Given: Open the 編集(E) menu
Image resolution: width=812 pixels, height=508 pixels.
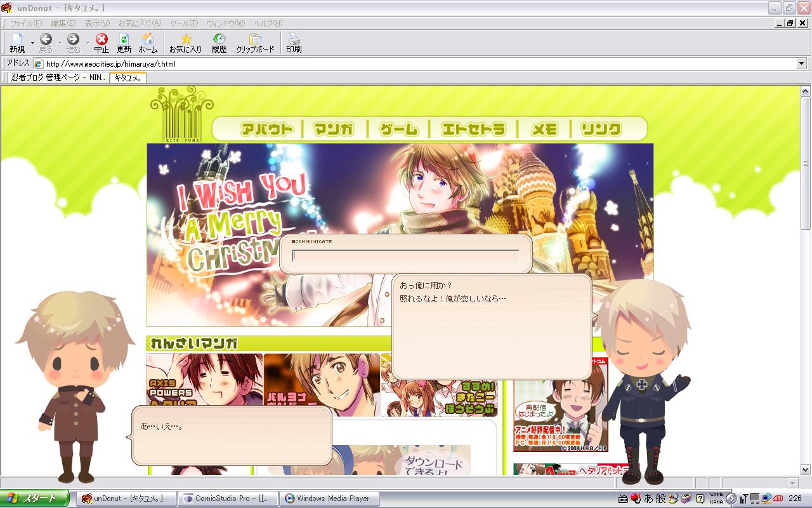Looking at the screenshot, I should tap(63, 23).
